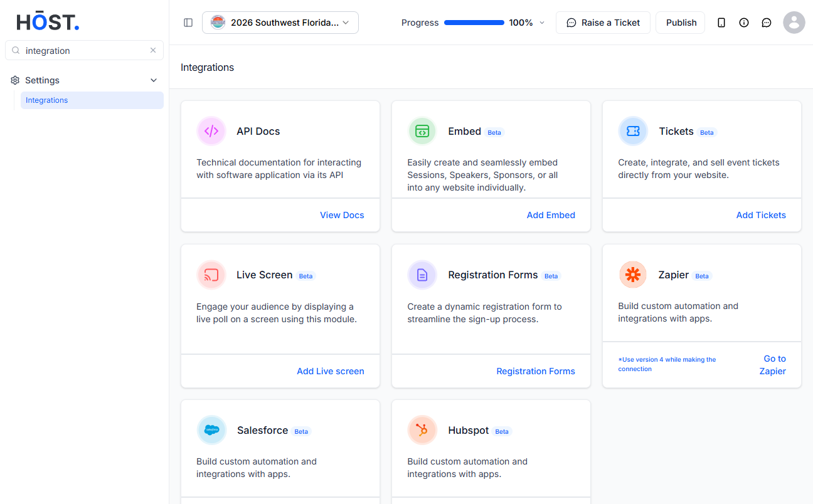Click the API Docs card title
Viewport: 813px width, 504px height.
pos(258,131)
